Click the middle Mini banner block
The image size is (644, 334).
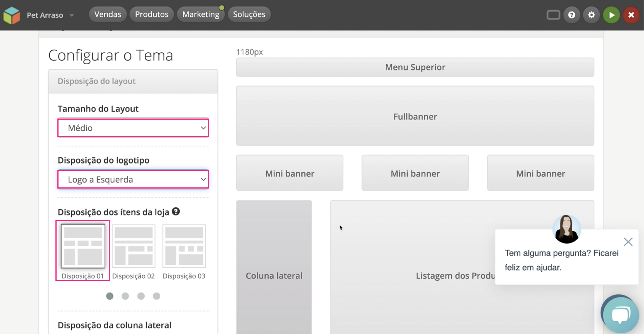click(x=415, y=173)
